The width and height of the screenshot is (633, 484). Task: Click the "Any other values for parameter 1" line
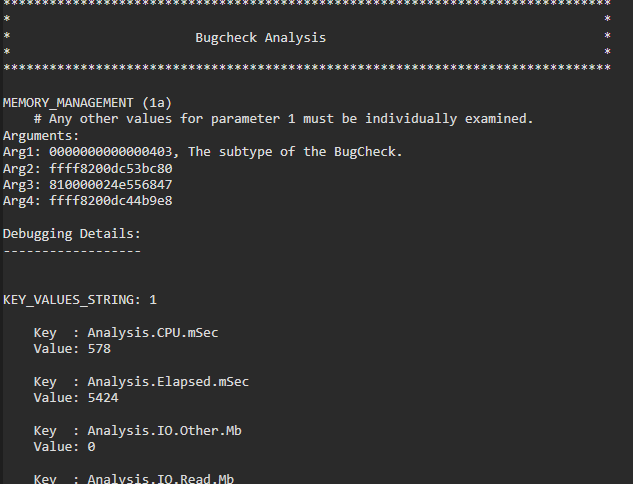[290, 119]
